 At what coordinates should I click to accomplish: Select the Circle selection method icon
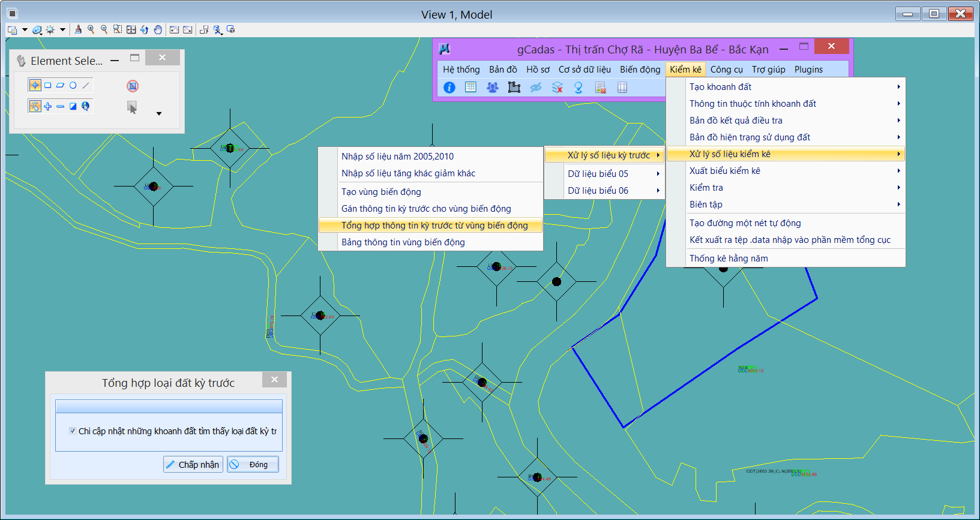point(73,85)
